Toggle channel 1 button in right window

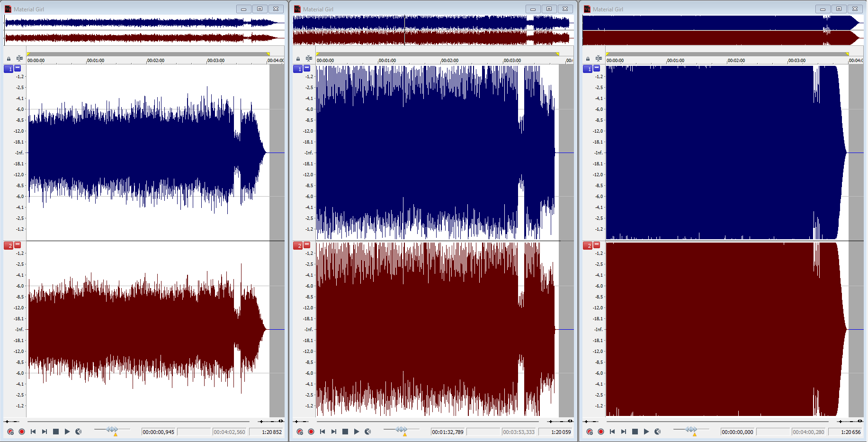pos(587,69)
